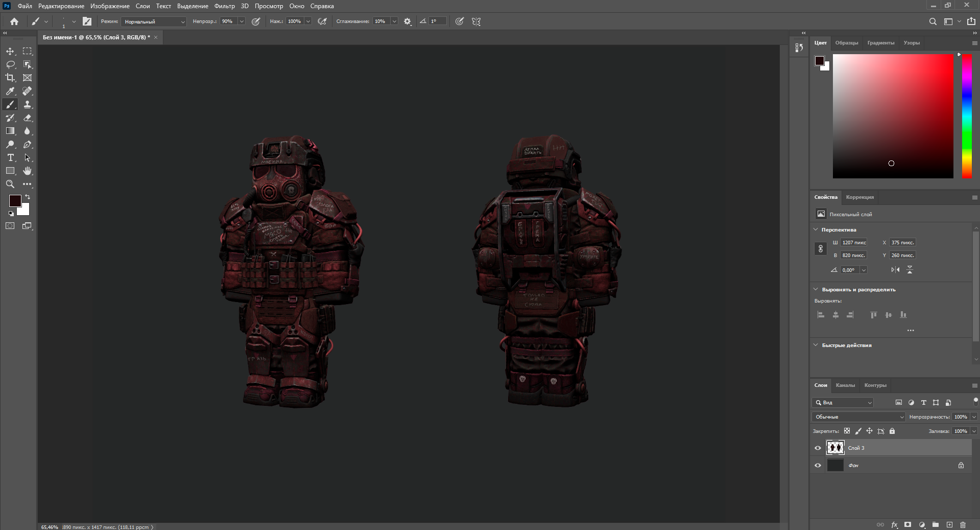Select the Lasso tool
Viewport: 980px width, 530px height.
tap(10, 64)
